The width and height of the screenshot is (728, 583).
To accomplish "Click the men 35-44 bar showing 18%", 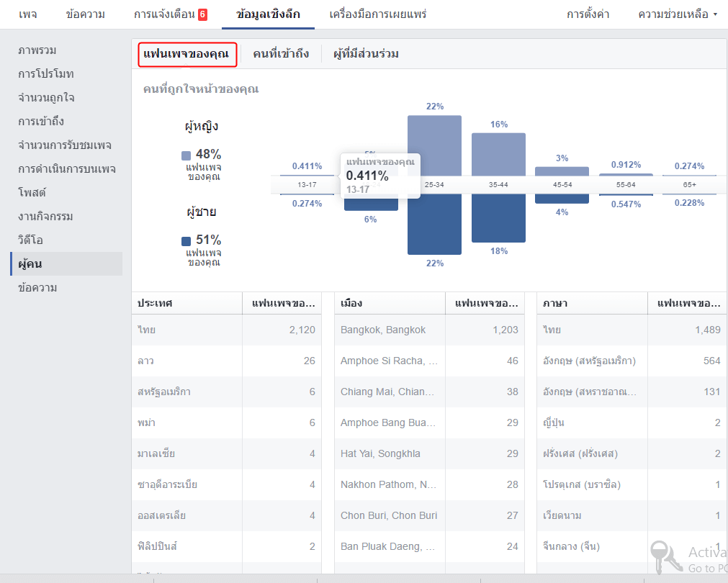I will coord(498,218).
